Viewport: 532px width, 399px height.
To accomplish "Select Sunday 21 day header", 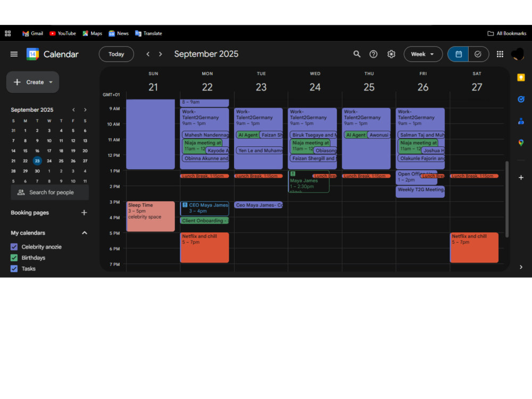I will [x=153, y=87].
